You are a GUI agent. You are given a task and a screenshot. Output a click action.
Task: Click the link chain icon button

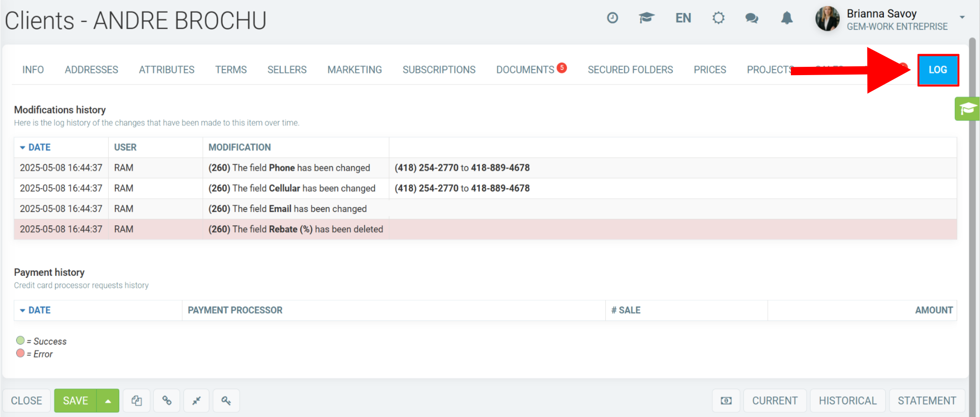167,400
